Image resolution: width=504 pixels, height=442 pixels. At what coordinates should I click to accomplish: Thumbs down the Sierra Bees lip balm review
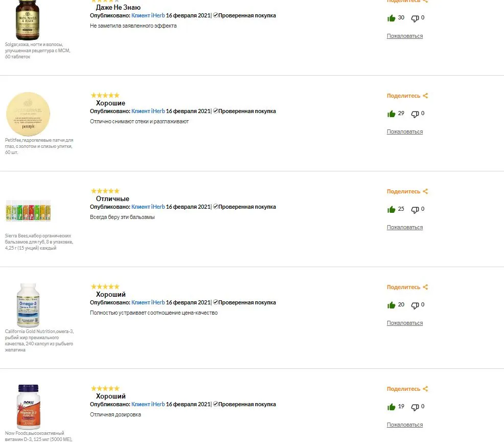pyautogui.click(x=415, y=210)
